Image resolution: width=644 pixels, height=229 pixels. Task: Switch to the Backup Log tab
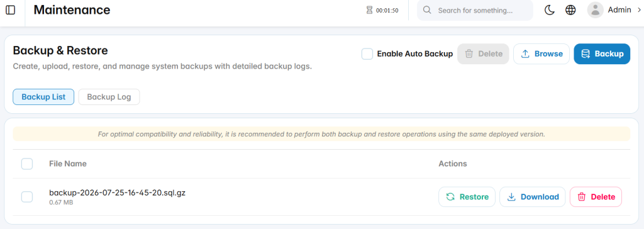[x=109, y=97]
